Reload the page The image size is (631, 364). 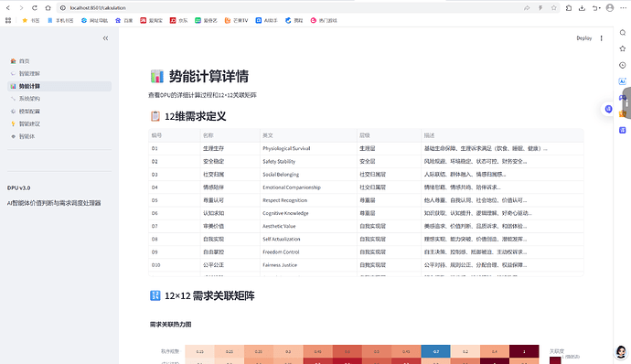coord(35,7)
